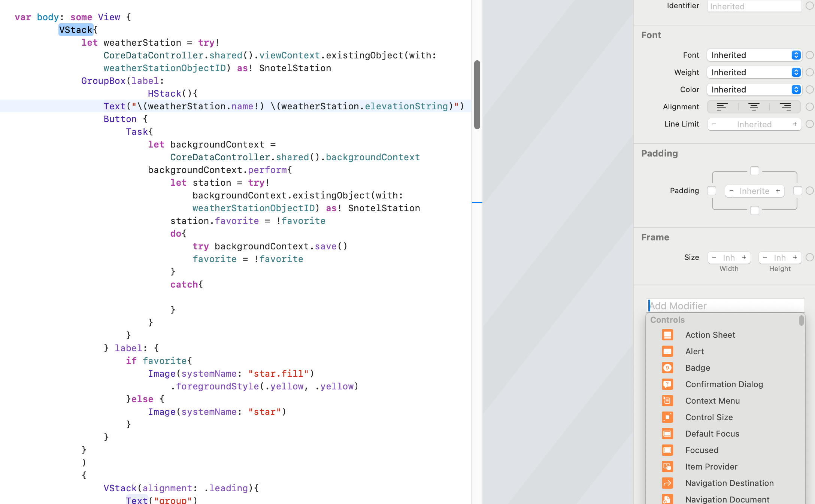Image resolution: width=815 pixels, height=504 pixels.
Task: Open the Weight dropdown
Action: [x=754, y=72]
